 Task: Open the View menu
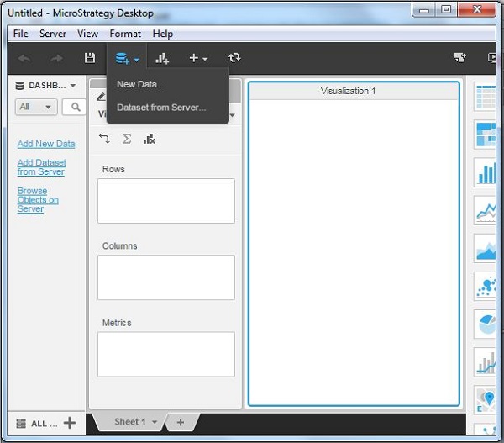[x=87, y=34]
